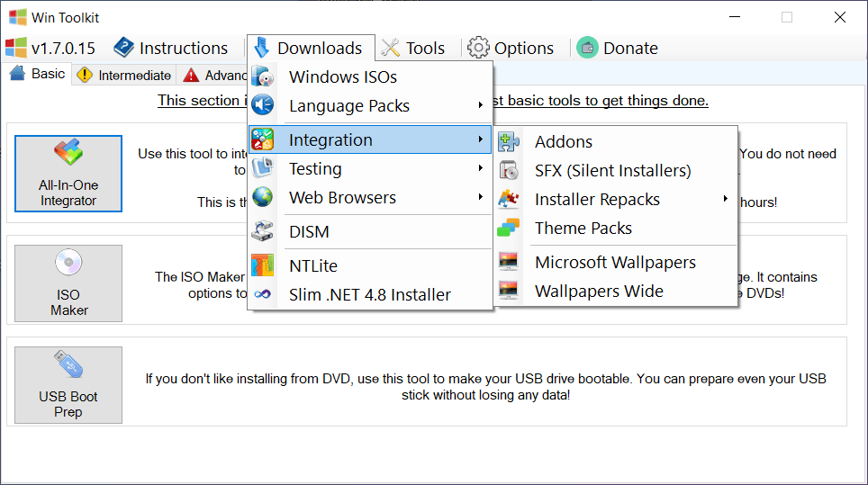Click the Installer Repacks icon
Image resolution: width=868 pixels, height=485 pixels.
point(508,199)
